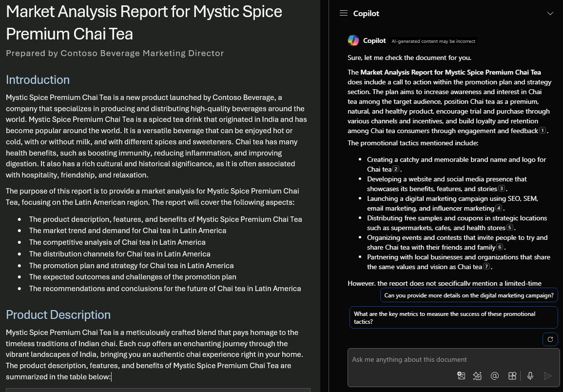The width and height of the screenshot is (563, 392).
Task: Click the 'Introduction' heading
Action: click(x=38, y=79)
